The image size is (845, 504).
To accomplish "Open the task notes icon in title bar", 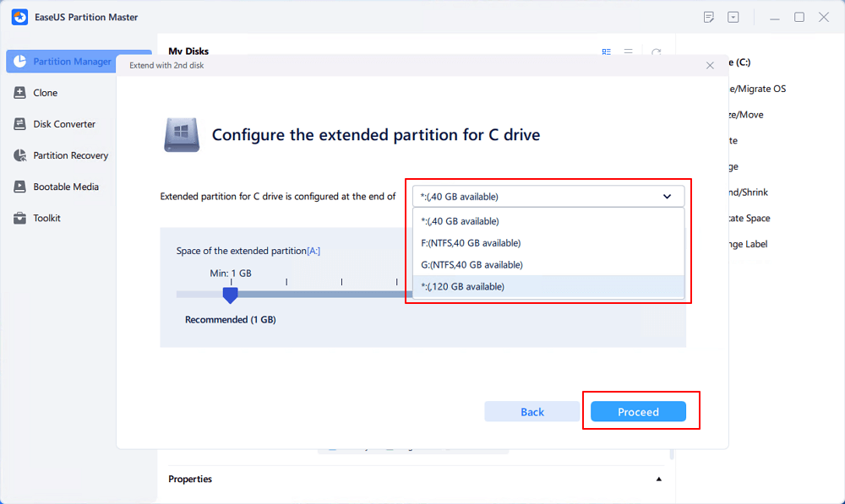I will (709, 17).
